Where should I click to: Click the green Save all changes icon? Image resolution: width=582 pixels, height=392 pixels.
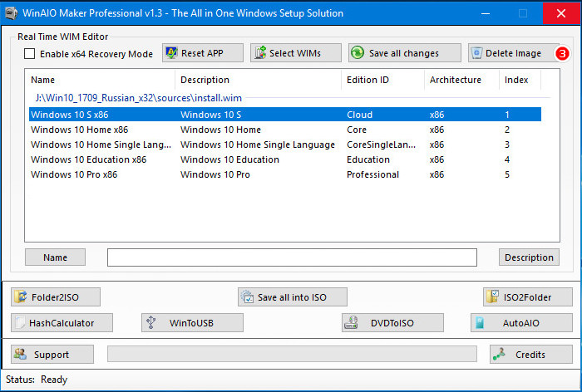(x=358, y=52)
